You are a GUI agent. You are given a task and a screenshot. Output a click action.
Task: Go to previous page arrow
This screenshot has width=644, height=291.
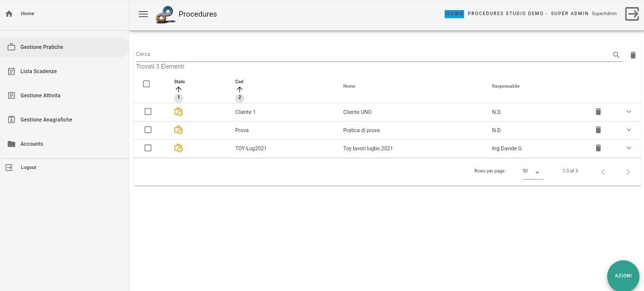pyautogui.click(x=603, y=172)
